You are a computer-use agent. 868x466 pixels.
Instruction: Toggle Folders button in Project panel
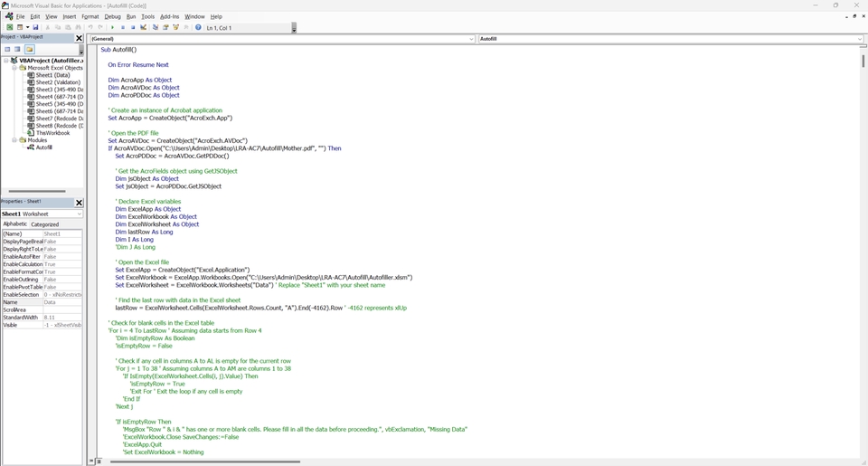(x=29, y=50)
